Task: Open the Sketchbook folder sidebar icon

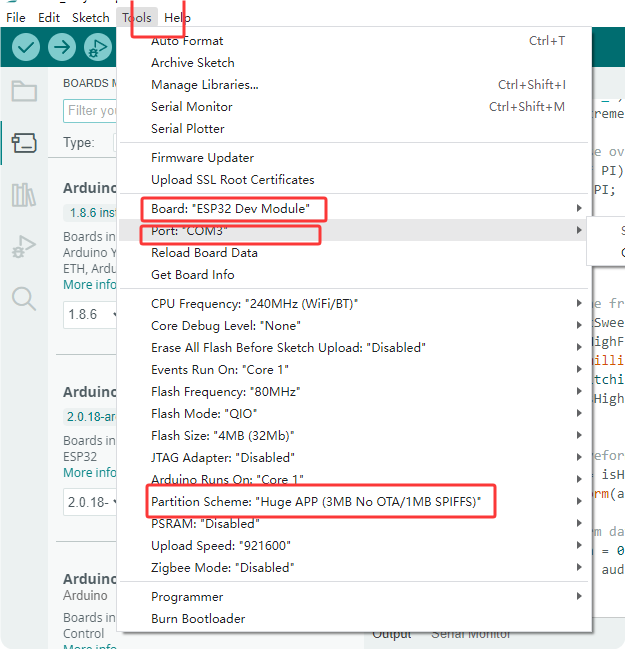Action: click(x=24, y=91)
